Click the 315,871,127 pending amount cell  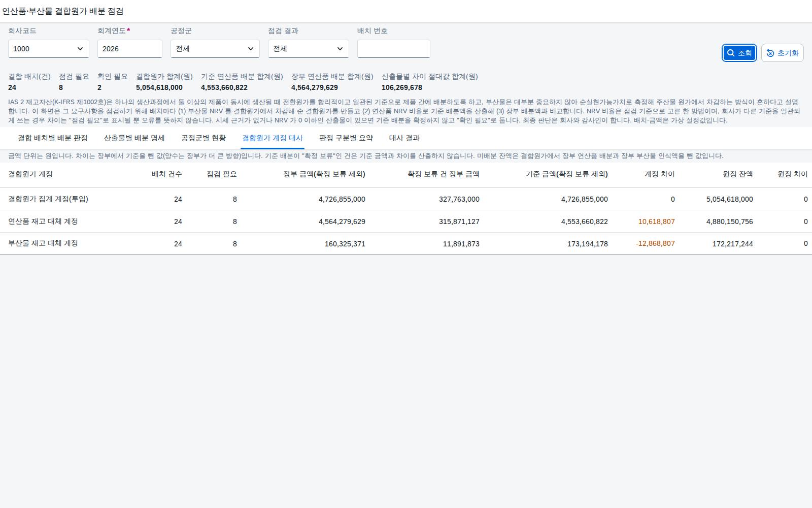coord(459,221)
